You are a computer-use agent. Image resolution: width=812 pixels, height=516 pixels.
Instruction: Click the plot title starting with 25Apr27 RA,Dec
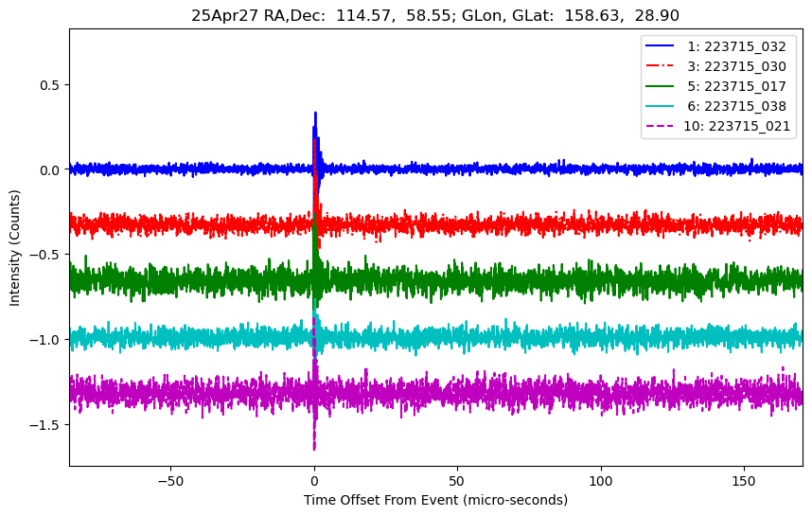click(435, 15)
